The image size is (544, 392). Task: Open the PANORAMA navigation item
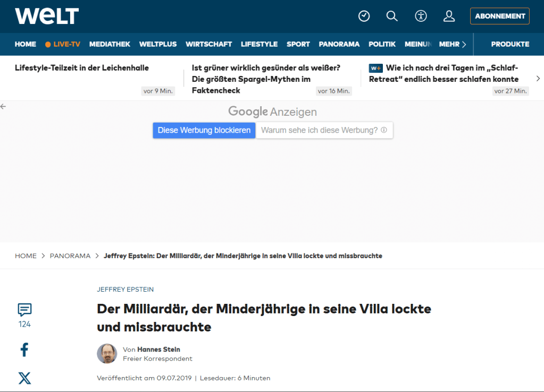[x=339, y=45]
